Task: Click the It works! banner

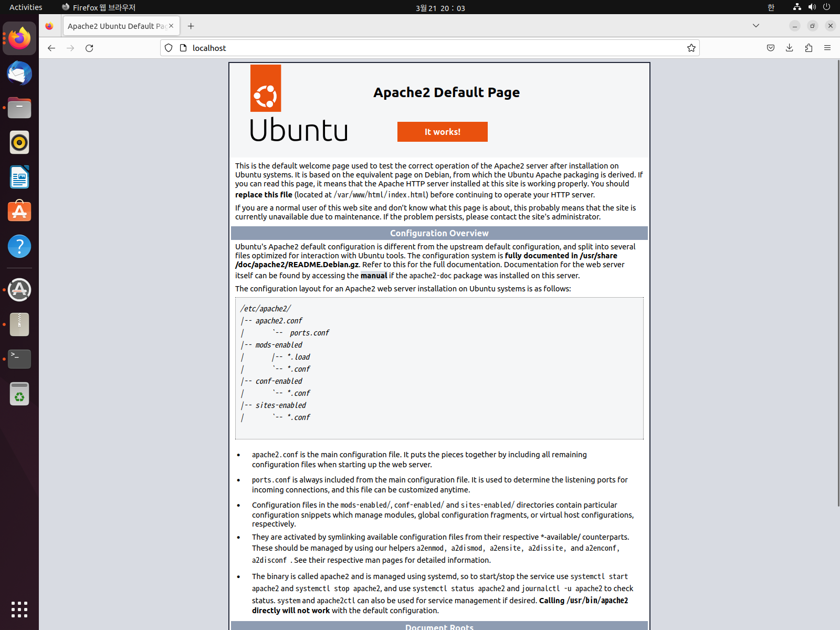Action: (443, 132)
